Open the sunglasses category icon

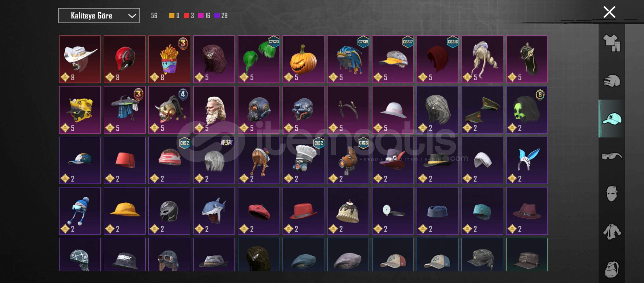click(x=612, y=156)
